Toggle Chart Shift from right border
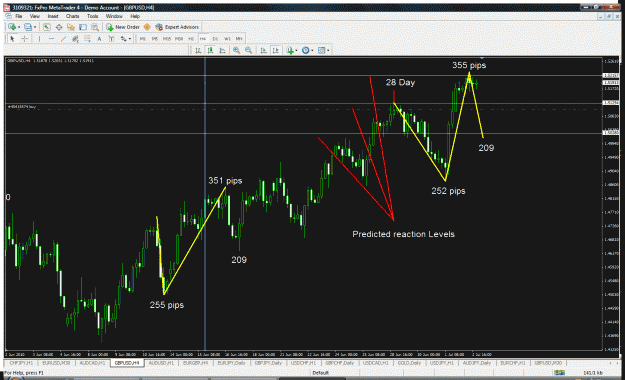The width and height of the screenshot is (625, 380). [275, 50]
